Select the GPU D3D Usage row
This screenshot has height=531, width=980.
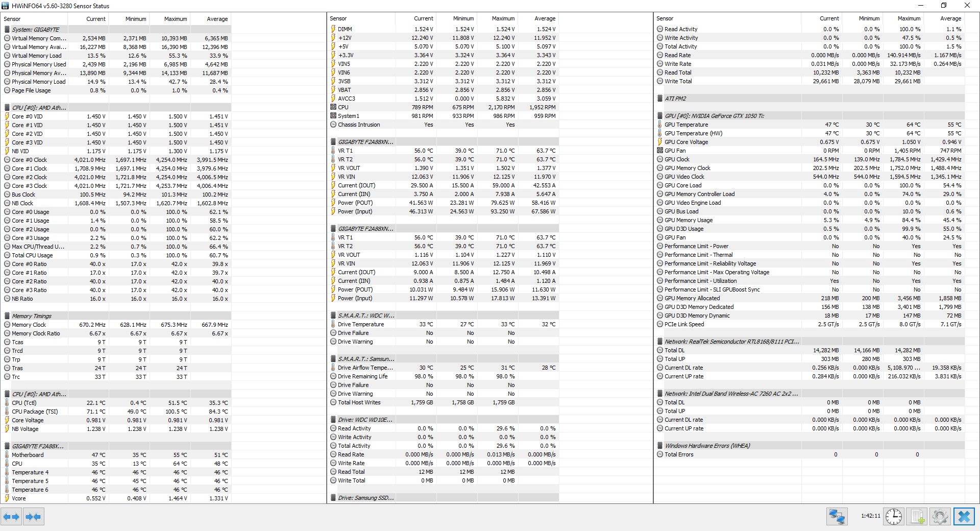click(811, 229)
